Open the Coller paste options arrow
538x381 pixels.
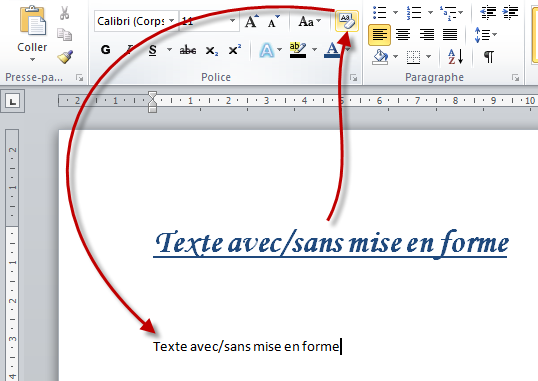pos(32,59)
